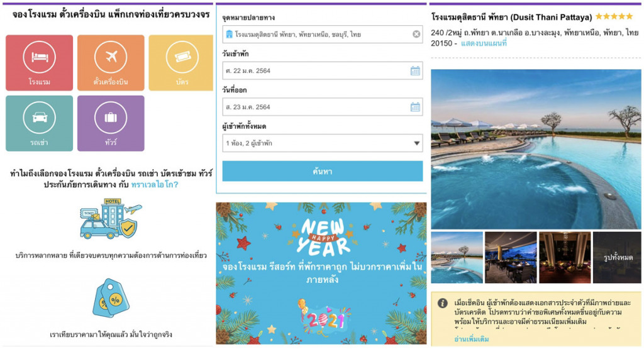This screenshot has height=349, width=644.
Task: Open the บัตร ticket tile
Action: coord(181,63)
